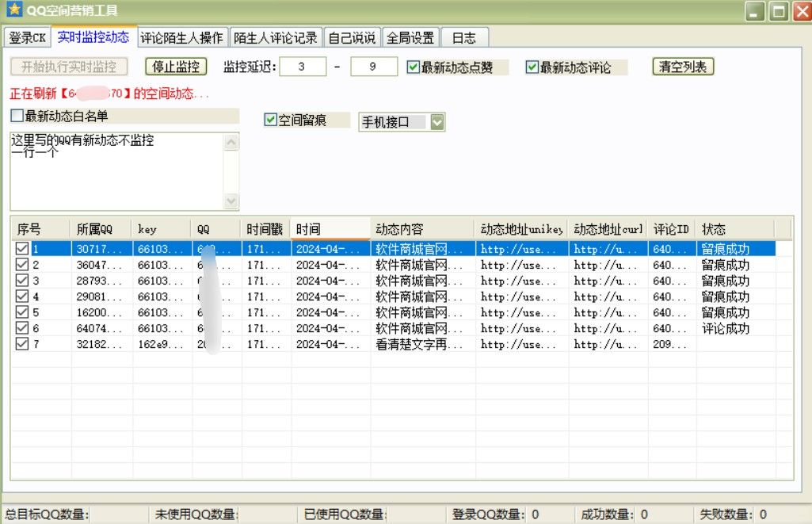Click the 评论ID column header

671,228
